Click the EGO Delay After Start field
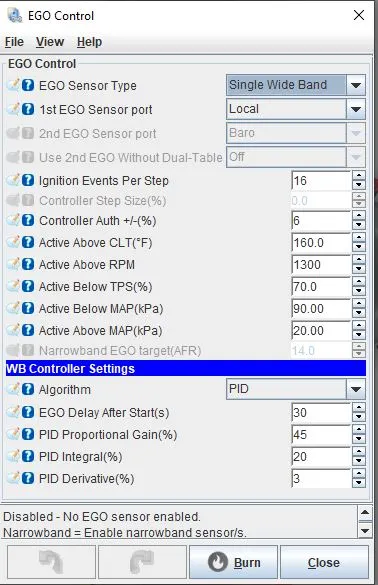The width and height of the screenshot is (378, 585). click(321, 413)
